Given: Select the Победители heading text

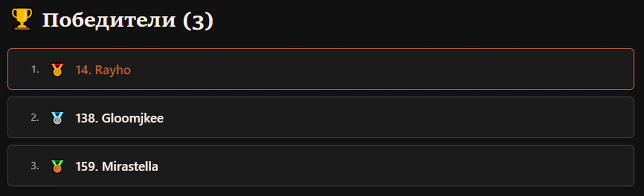Looking at the screenshot, I should pyautogui.click(x=109, y=20).
